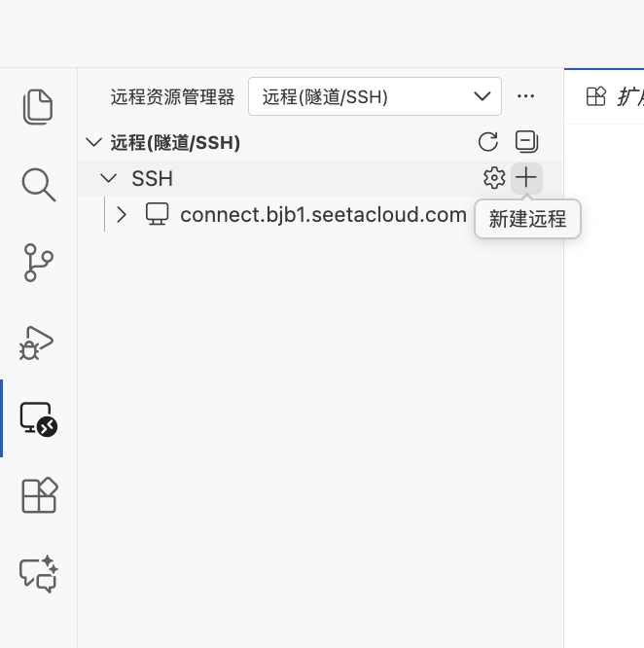Select the Remote Explorer activity icon
The width and height of the screenshot is (644, 648).
coord(38,419)
